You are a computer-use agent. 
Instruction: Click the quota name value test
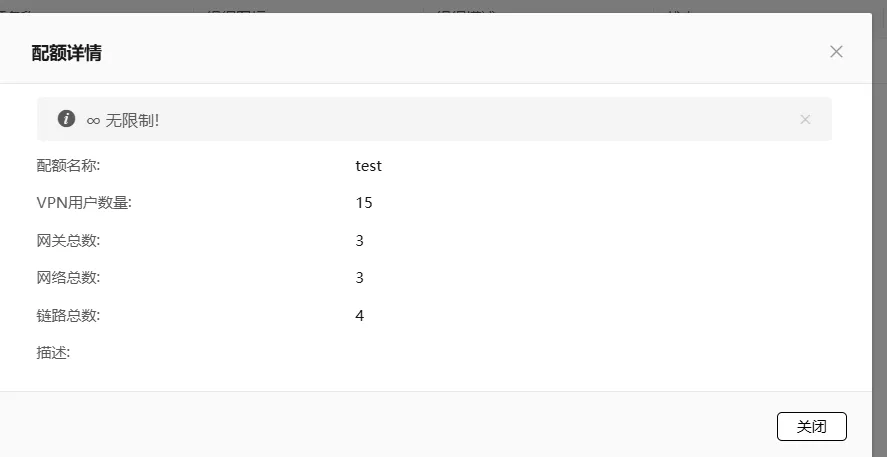[x=368, y=165]
